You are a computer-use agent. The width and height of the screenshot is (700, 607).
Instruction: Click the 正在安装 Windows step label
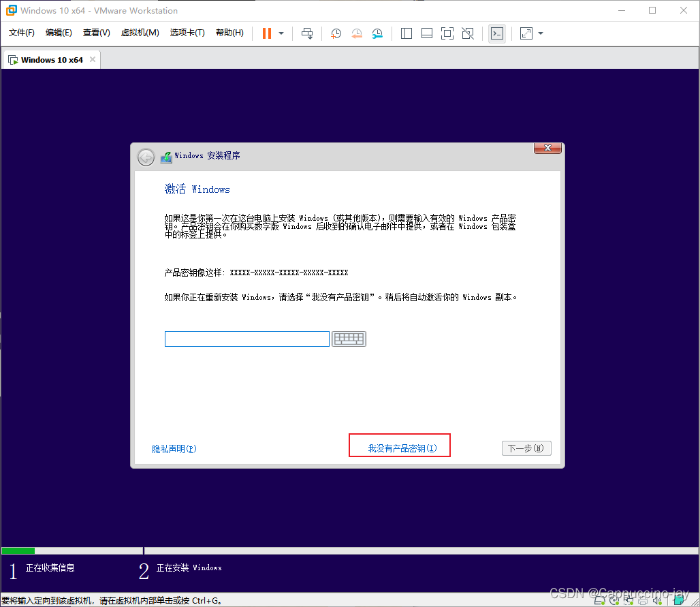(189, 567)
